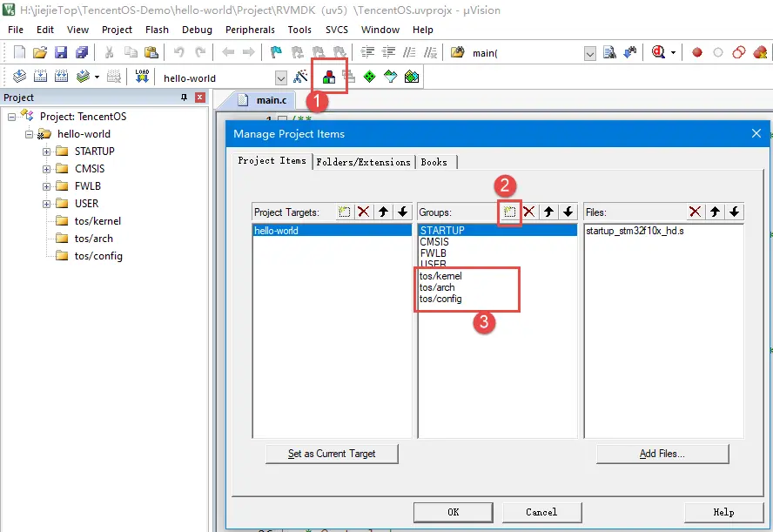Open the Peripherals menu
The height and width of the screenshot is (532, 773).
click(x=250, y=30)
